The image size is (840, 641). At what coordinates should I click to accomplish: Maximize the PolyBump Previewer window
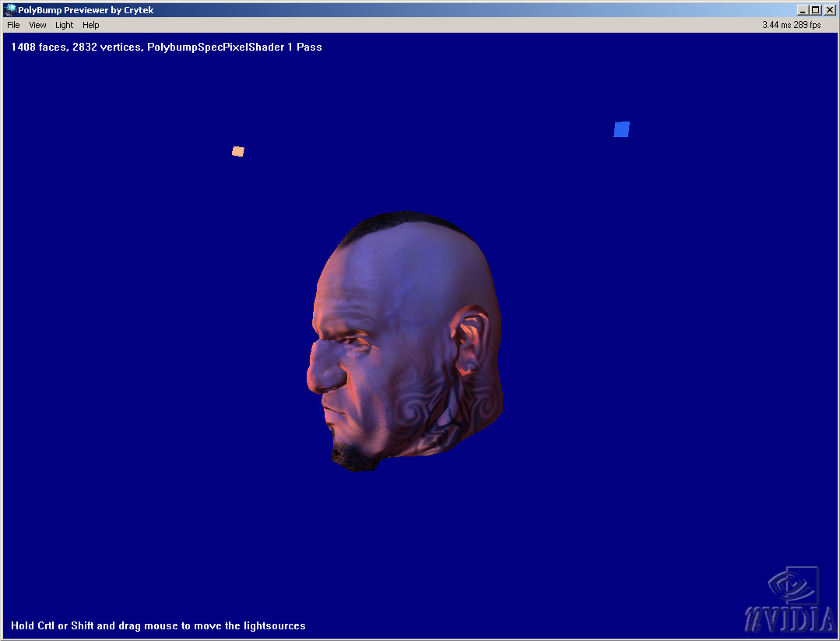[815, 9]
